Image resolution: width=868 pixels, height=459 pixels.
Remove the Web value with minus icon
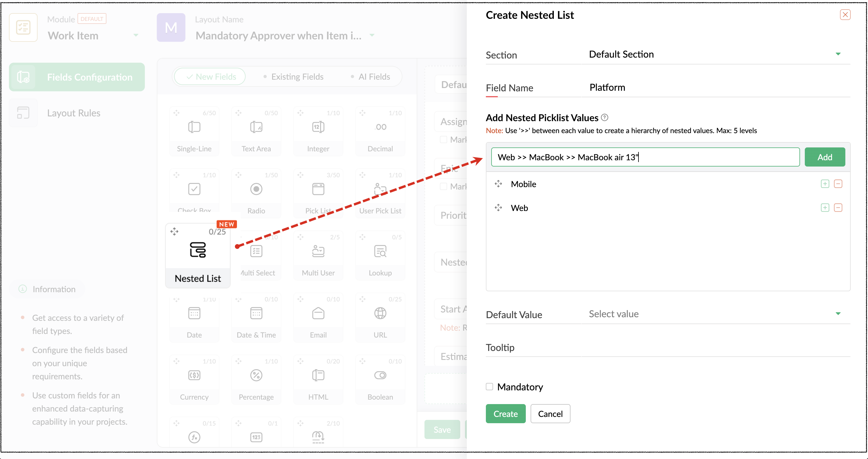pyautogui.click(x=838, y=208)
